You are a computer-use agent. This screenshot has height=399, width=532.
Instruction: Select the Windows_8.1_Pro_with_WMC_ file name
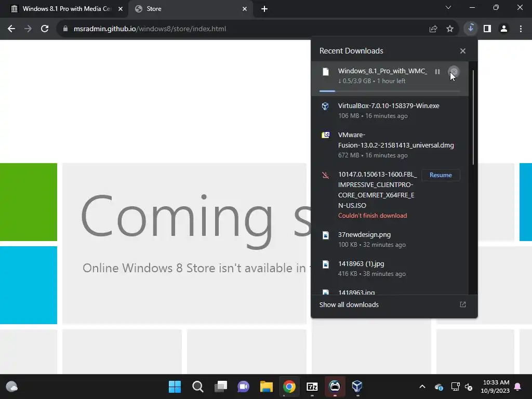click(x=382, y=71)
